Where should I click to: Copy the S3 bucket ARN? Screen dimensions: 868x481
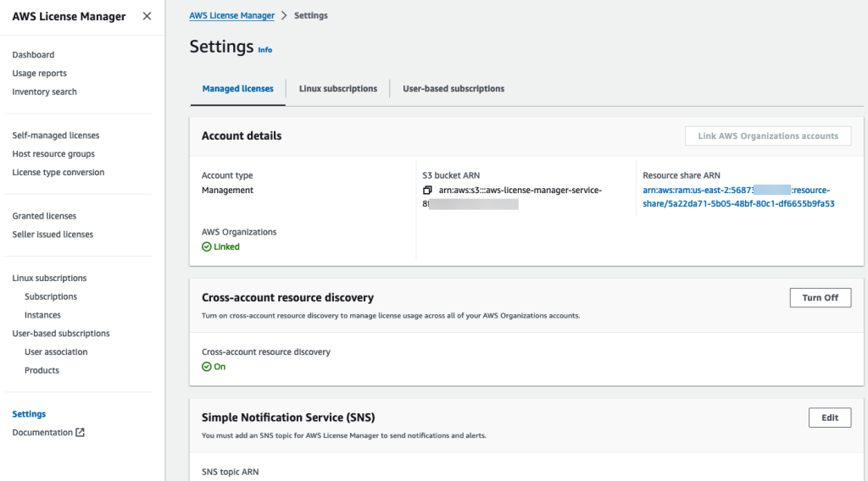(427, 191)
